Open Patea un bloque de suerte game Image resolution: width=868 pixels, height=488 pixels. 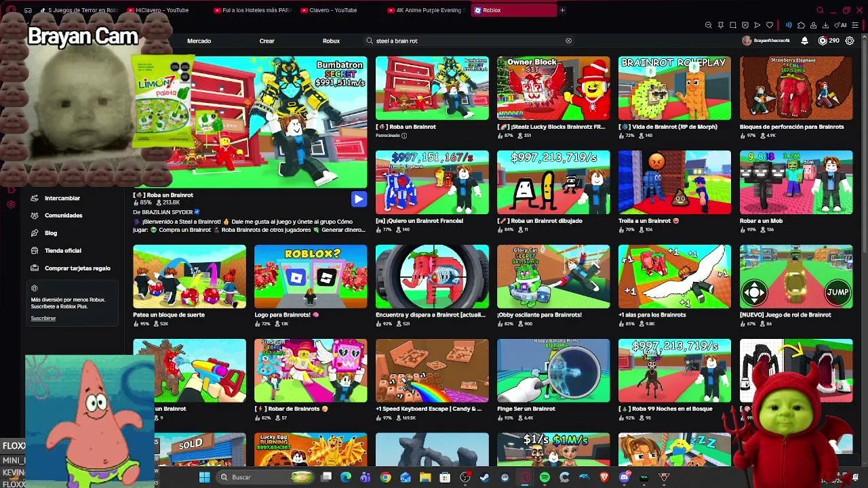tap(189, 277)
